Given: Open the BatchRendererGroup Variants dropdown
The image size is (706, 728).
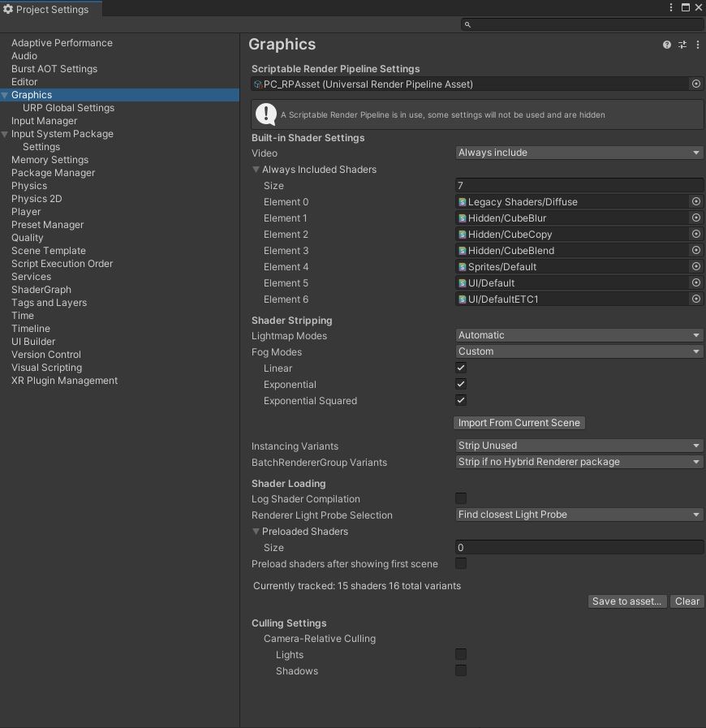Looking at the screenshot, I should (x=579, y=462).
